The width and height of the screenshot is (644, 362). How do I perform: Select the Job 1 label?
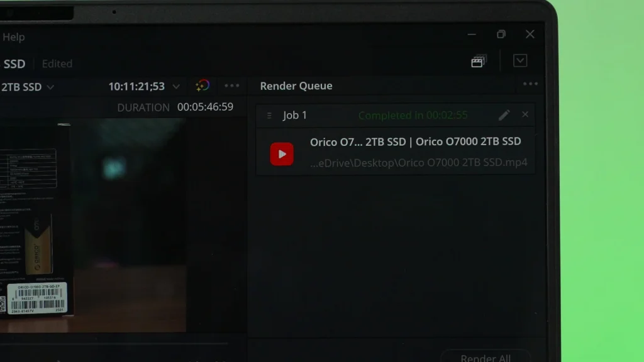pyautogui.click(x=295, y=116)
